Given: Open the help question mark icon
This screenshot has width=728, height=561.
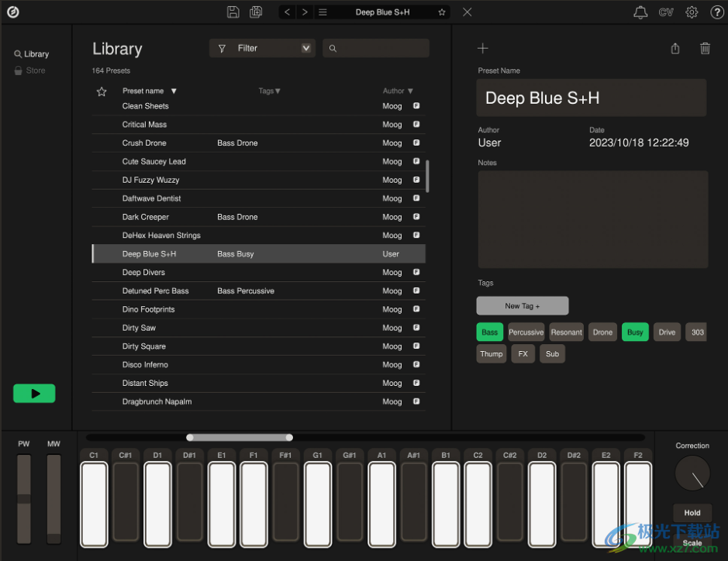Looking at the screenshot, I should pyautogui.click(x=716, y=12).
